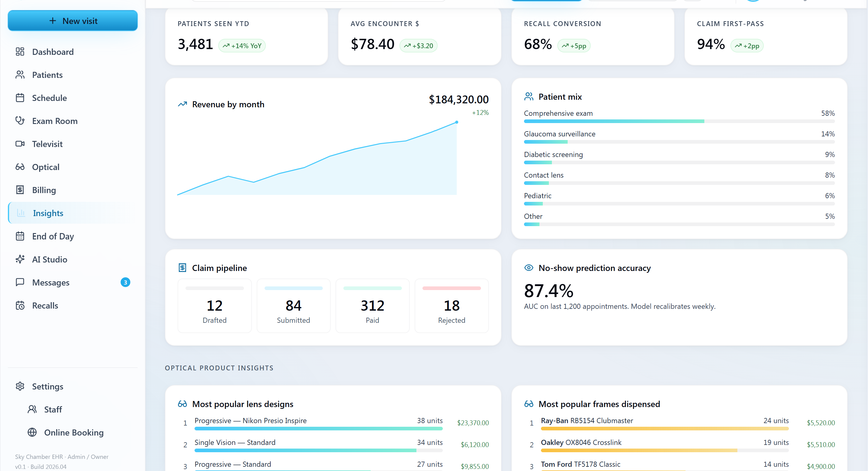Click the Drafted claims card showing 12
The width and height of the screenshot is (868, 471).
(x=214, y=306)
